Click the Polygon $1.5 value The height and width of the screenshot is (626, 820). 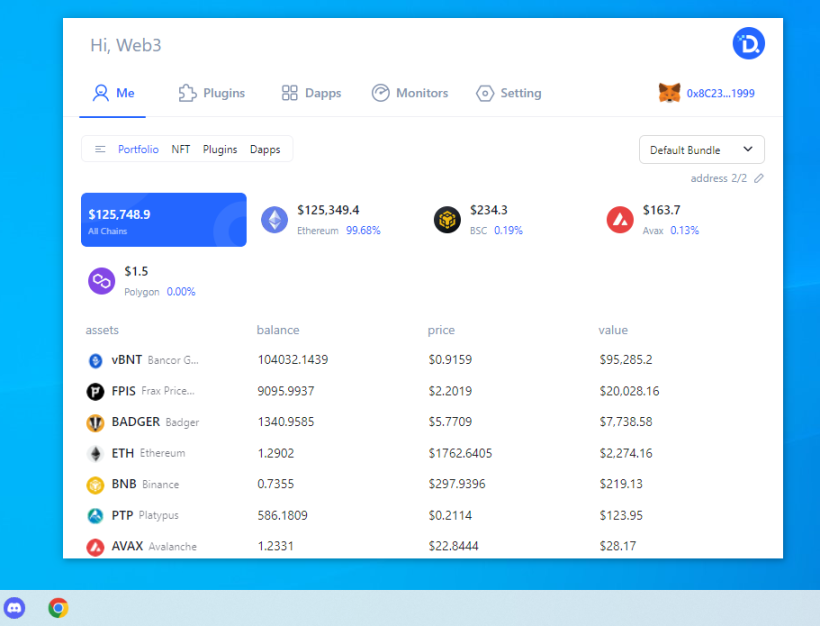click(136, 271)
